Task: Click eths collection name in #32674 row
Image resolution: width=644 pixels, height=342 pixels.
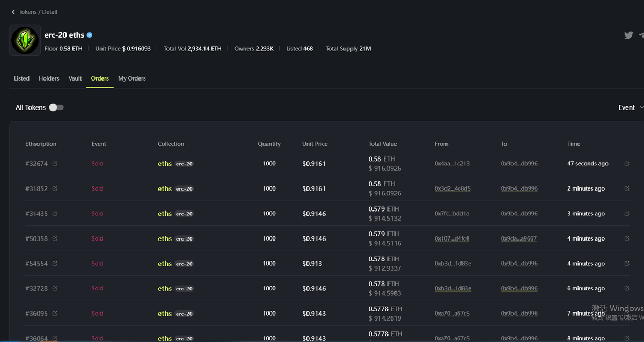Action: click(165, 164)
